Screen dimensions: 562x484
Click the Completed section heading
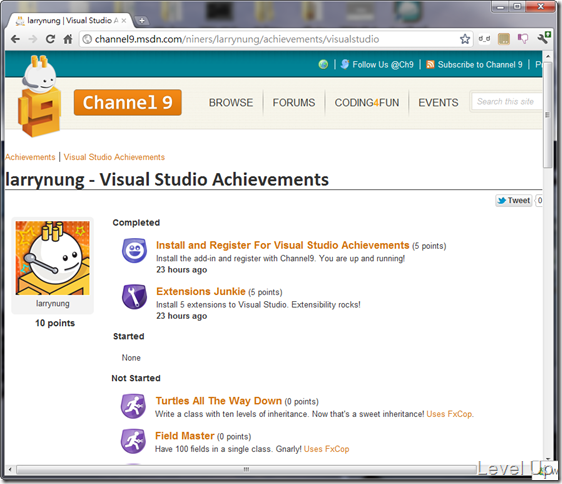(x=136, y=223)
